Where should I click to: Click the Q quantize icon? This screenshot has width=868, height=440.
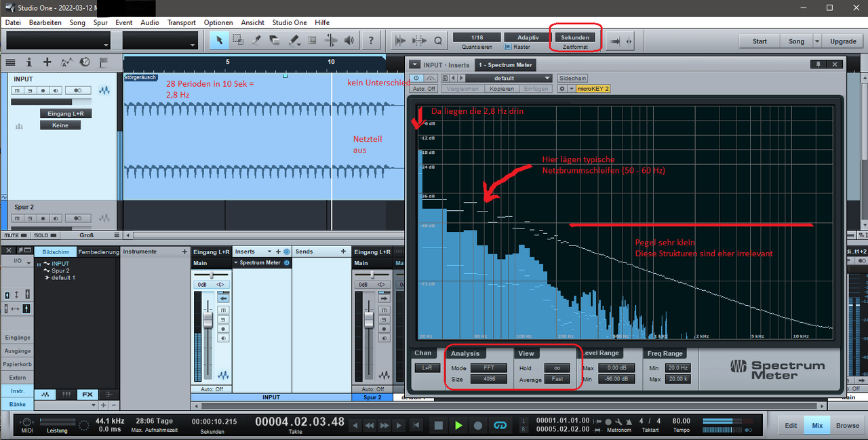438,41
